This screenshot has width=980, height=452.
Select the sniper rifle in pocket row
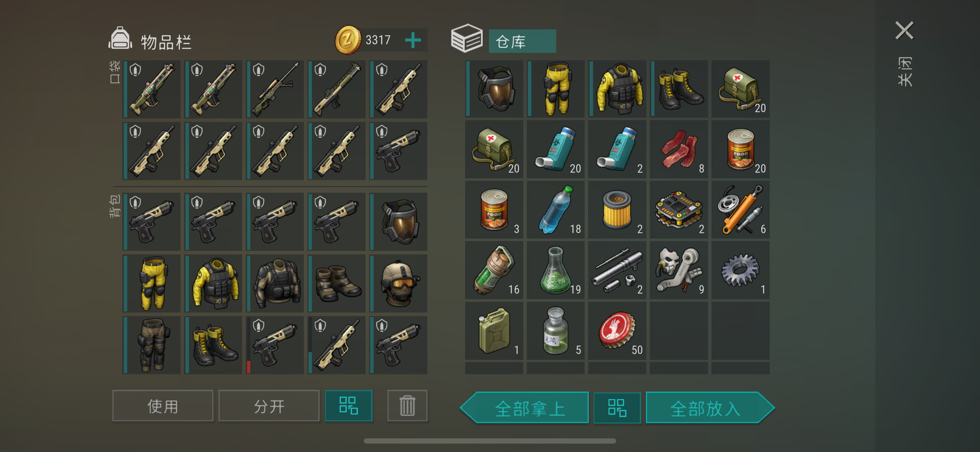tap(275, 89)
